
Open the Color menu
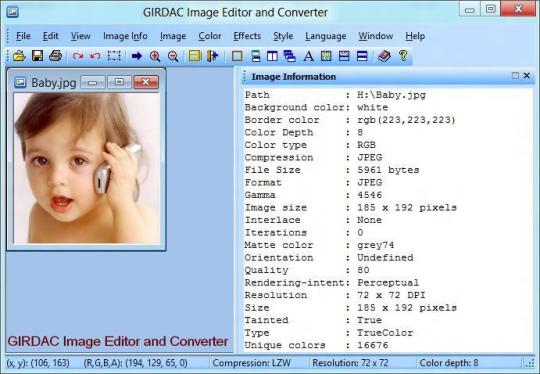[x=209, y=36]
